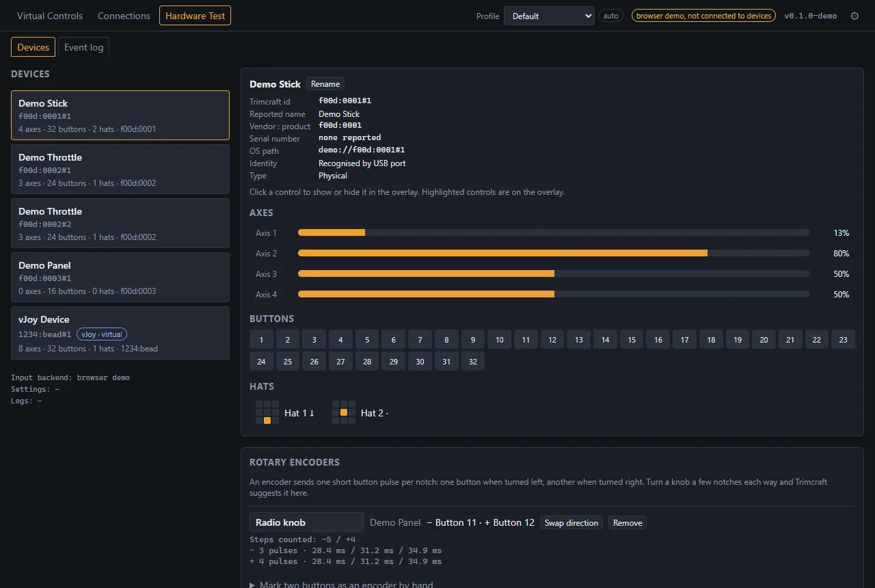The height and width of the screenshot is (588, 875).
Task: Expand 'Mark two buttons as an encoder by hand'
Action: tap(341, 585)
